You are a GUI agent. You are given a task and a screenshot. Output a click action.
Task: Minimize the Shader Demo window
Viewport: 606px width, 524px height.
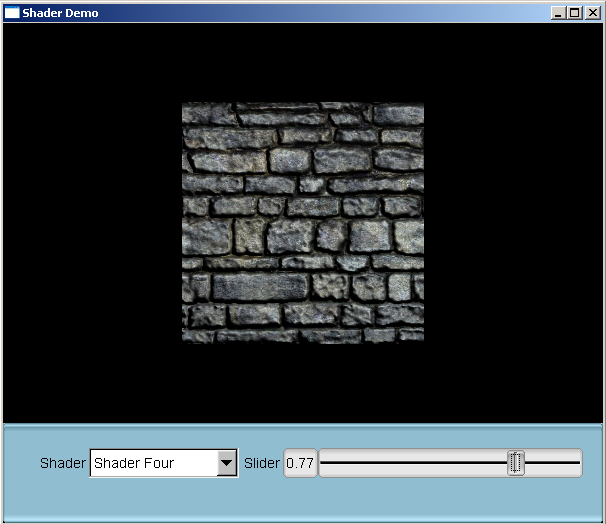(558, 13)
